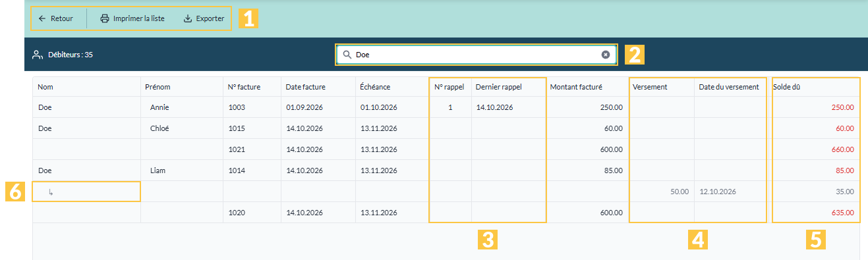The width and height of the screenshot is (868, 260).
Task: Click invoice number 1015
Action: pyautogui.click(x=236, y=128)
